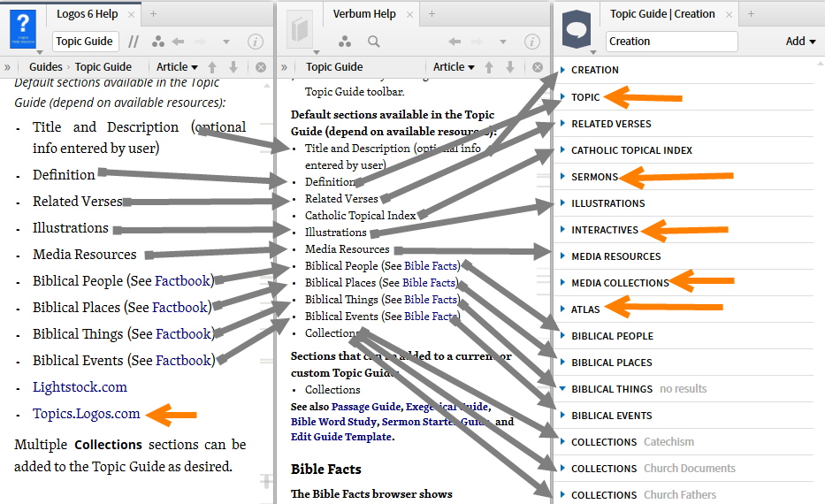Open resource information in Verbum Help
The width and height of the screenshot is (825, 504).
coord(532,42)
